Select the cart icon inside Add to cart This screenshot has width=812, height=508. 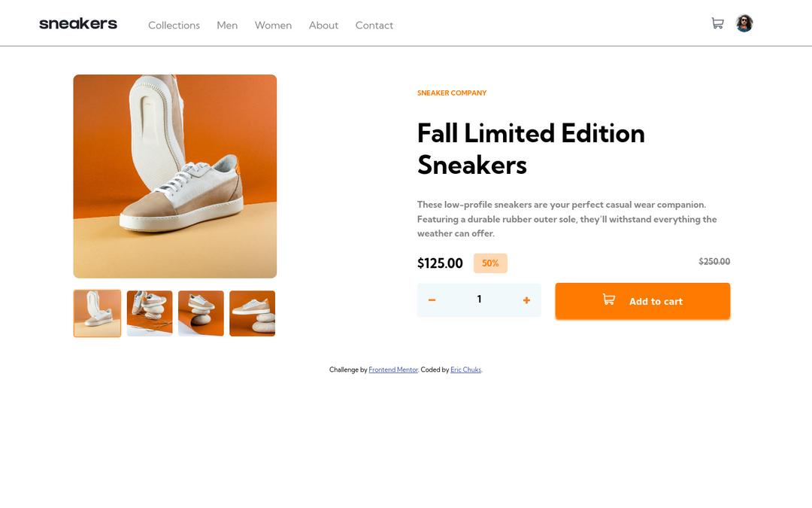pyautogui.click(x=607, y=299)
